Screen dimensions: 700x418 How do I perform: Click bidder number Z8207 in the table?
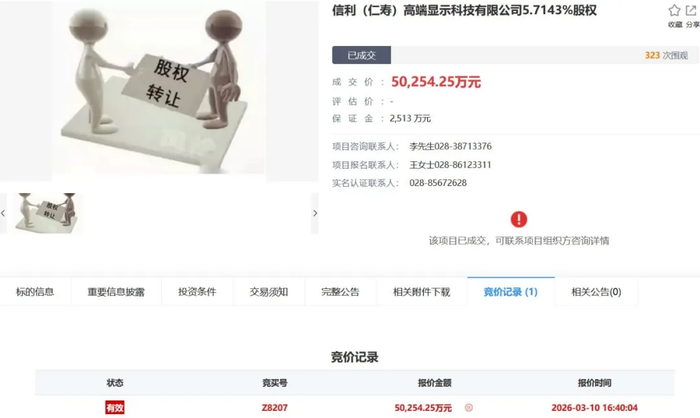275,408
